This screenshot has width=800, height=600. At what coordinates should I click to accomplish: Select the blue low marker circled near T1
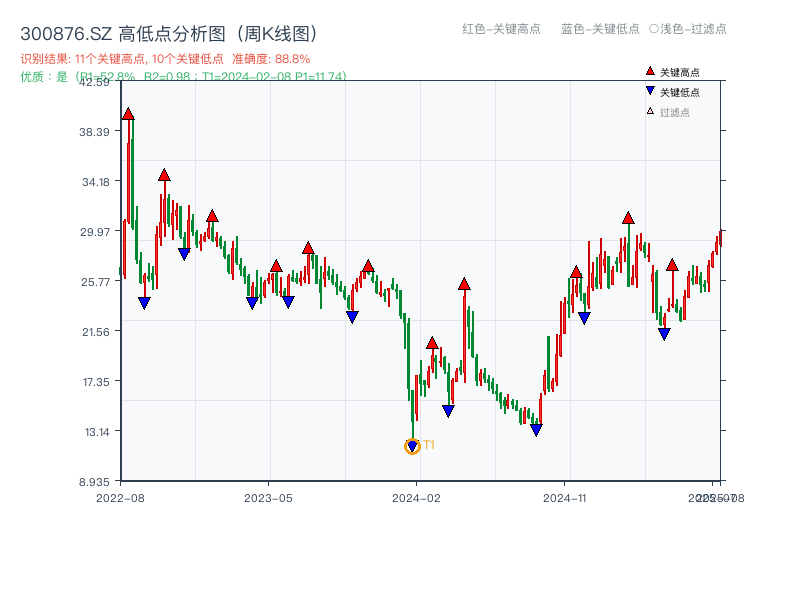click(412, 444)
